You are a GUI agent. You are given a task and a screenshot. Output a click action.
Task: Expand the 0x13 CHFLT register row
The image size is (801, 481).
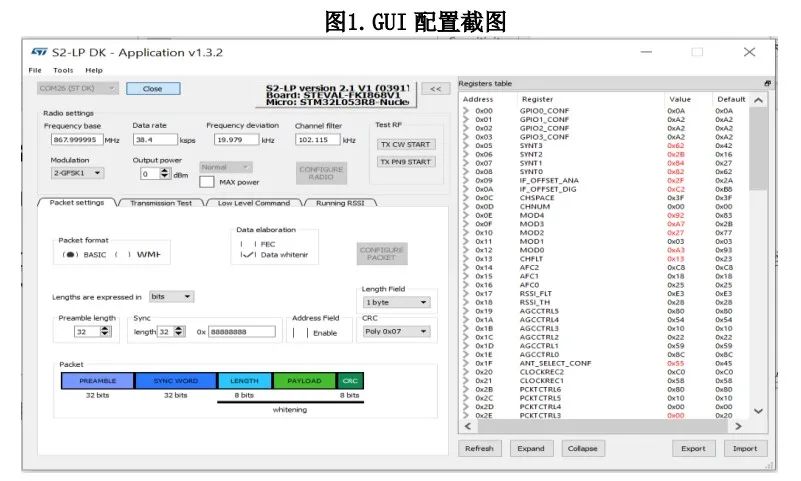(466, 258)
